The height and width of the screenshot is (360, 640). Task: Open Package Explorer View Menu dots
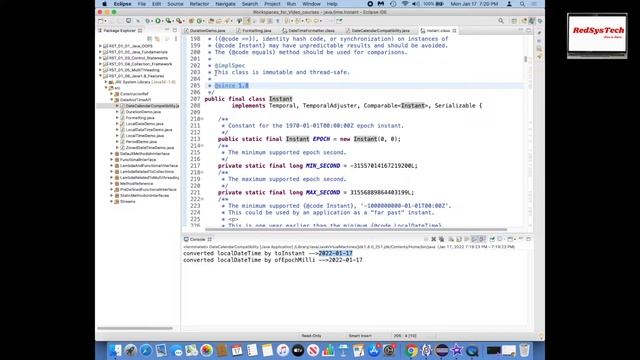(x=176, y=39)
